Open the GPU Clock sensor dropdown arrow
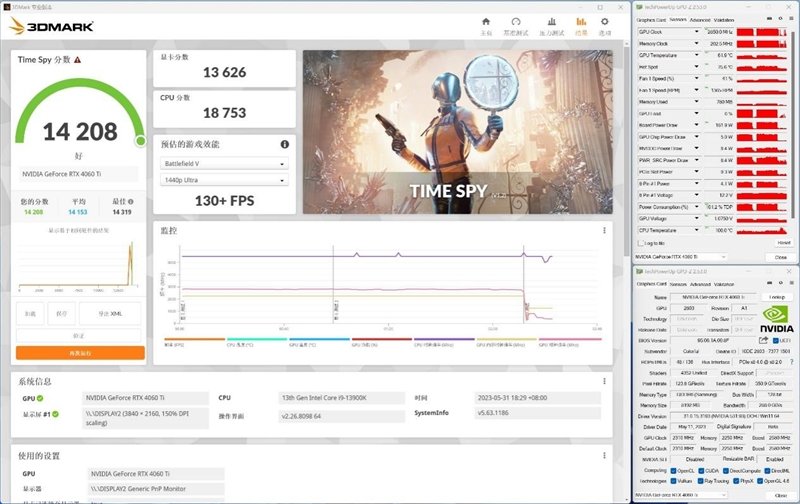This screenshot has height=504, width=800. click(696, 32)
